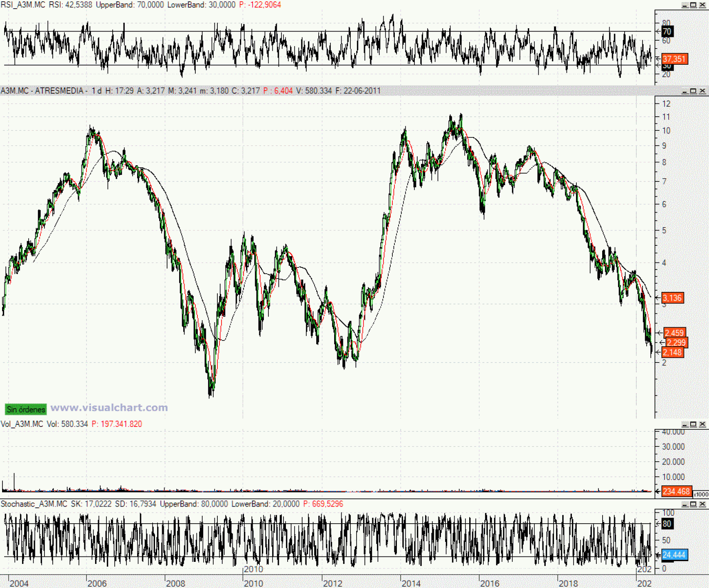Minimize the ATRESMEDIA price chart panel

coord(684,91)
